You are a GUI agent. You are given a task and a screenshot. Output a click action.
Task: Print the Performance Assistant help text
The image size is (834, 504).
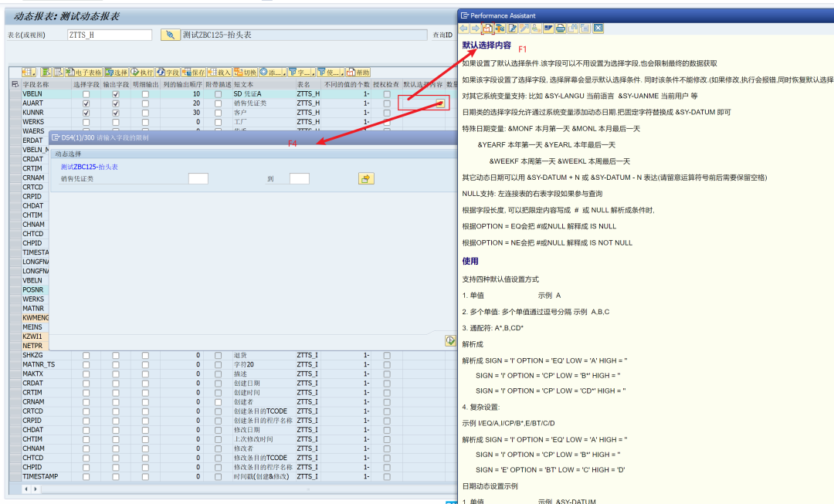tap(561, 29)
